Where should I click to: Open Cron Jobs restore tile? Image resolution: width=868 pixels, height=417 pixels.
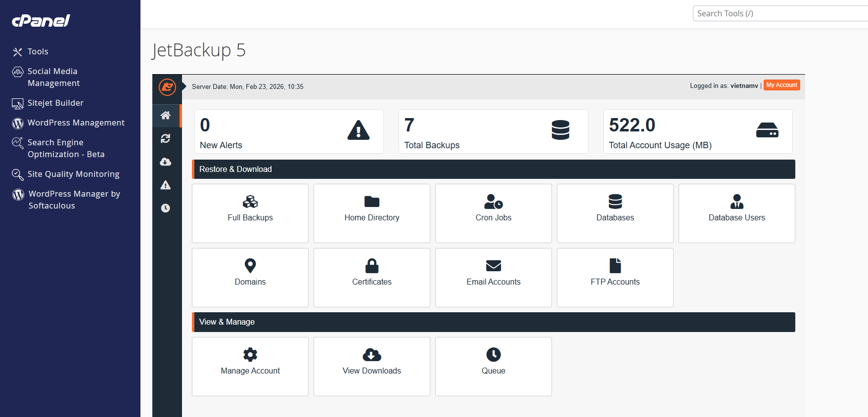pyautogui.click(x=494, y=213)
